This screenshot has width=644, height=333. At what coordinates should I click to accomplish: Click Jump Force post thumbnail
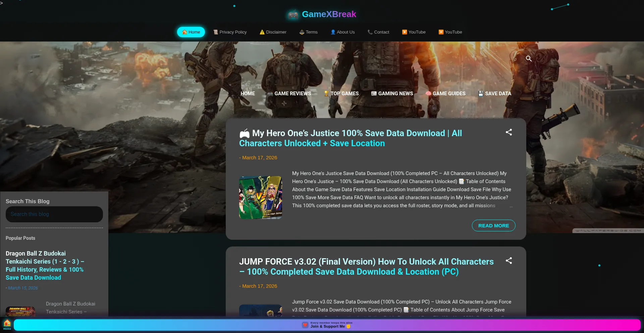[x=261, y=311]
